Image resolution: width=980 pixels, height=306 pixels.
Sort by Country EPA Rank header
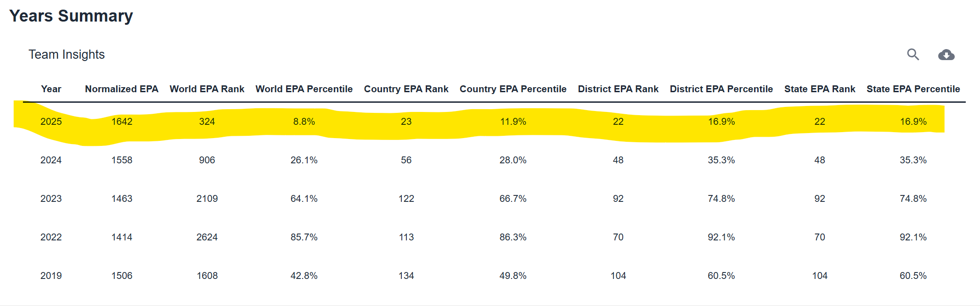(x=406, y=89)
